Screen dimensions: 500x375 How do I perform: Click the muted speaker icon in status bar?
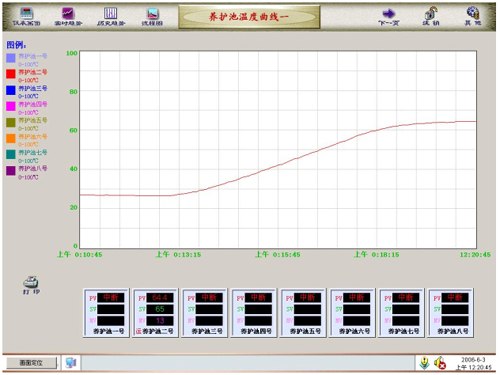pyautogui.click(x=440, y=363)
